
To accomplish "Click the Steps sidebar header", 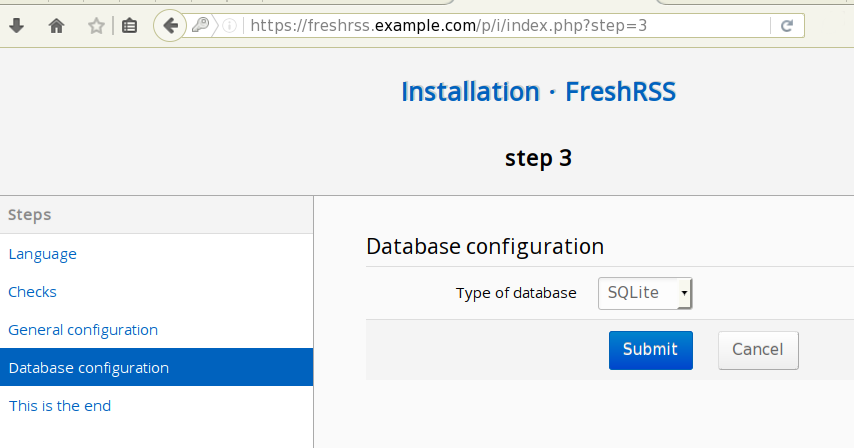I will click(30, 214).
